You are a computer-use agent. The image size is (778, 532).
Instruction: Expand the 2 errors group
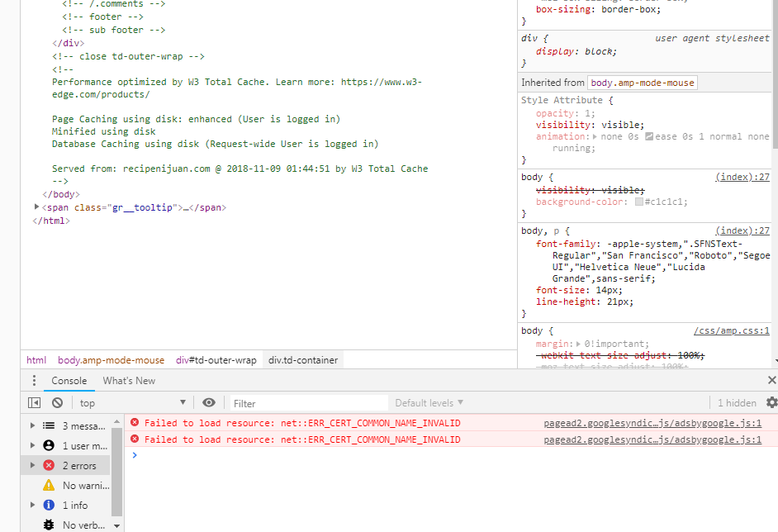[32, 466]
